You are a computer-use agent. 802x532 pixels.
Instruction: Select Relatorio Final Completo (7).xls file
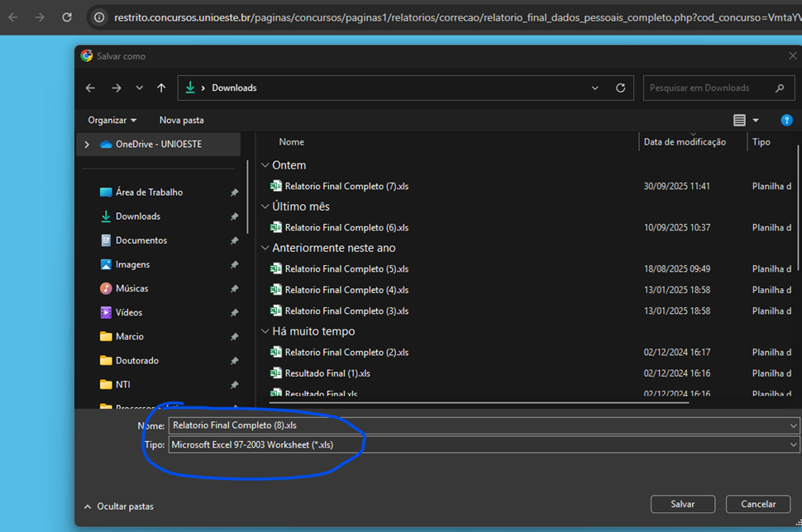tap(346, 187)
